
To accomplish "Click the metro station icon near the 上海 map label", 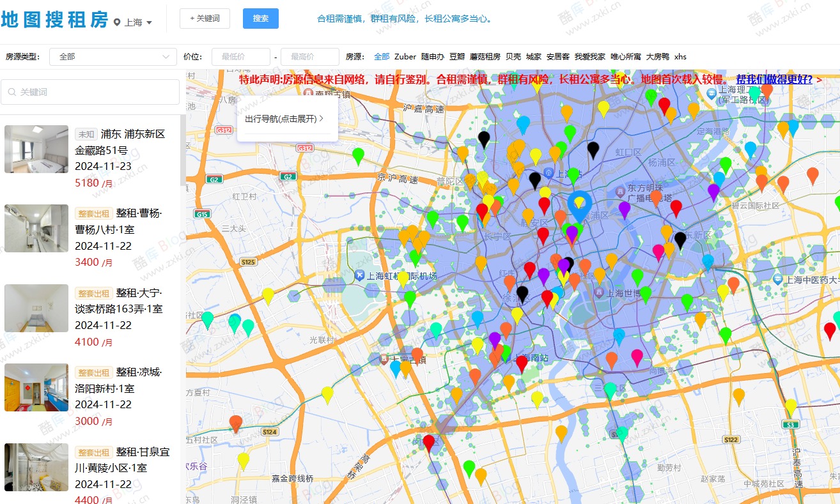I will pyautogui.click(x=548, y=173).
